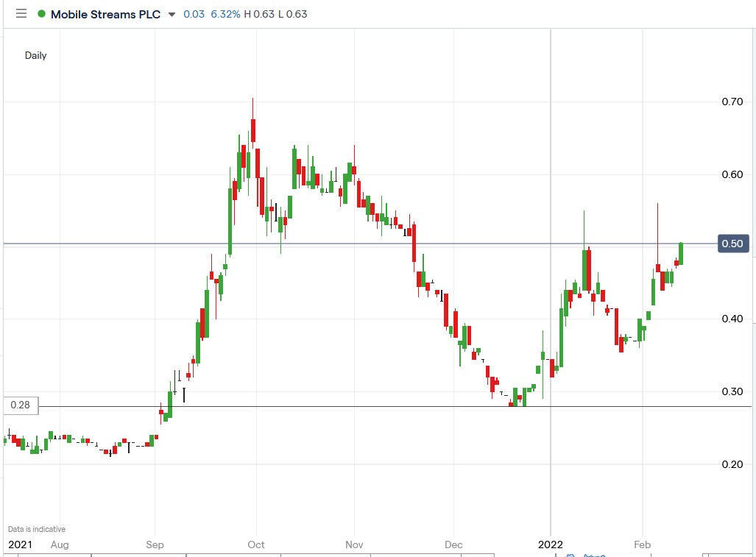The height and width of the screenshot is (557, 756).
Task: Select the Feb label on the time axis
Action: click(x=642, y=545)
